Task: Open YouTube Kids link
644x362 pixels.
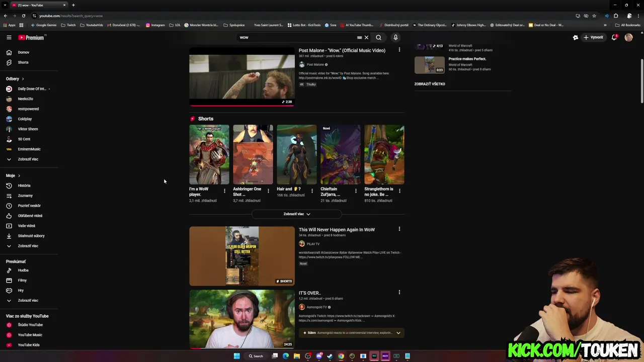Action: tap(28, 345)
